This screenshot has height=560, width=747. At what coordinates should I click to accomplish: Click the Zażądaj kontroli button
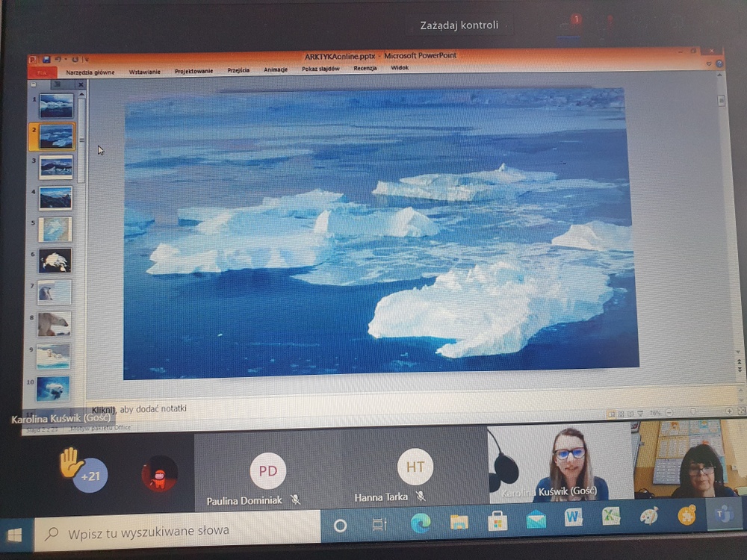pos(459,25)
